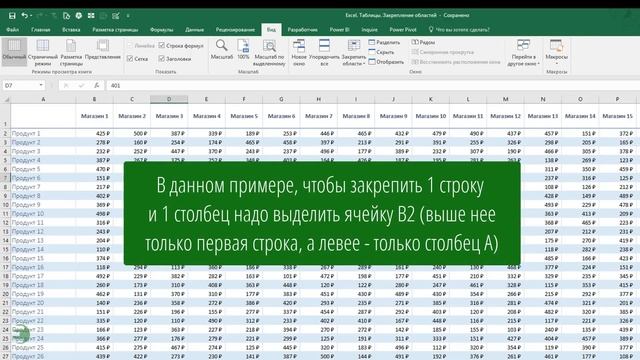The image size is (640, 360).
Task: Select row 20 header
Action: [x=5, y=294]
